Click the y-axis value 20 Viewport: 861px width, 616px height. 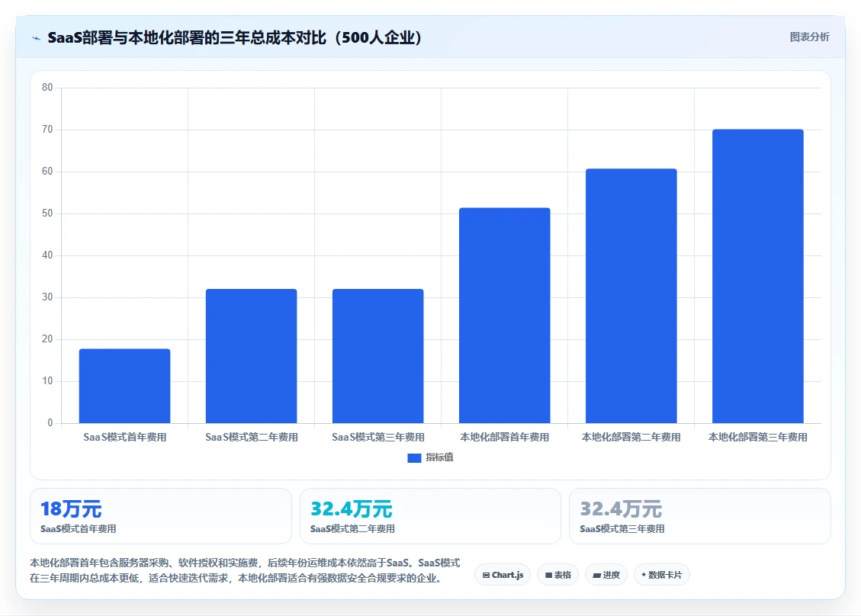point(47,338)
